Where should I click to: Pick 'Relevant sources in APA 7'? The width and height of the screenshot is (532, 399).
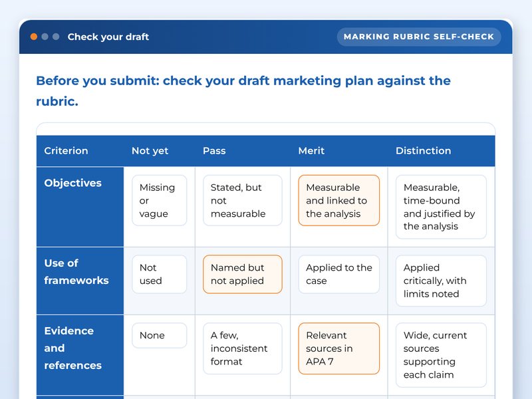click(338, 348)
